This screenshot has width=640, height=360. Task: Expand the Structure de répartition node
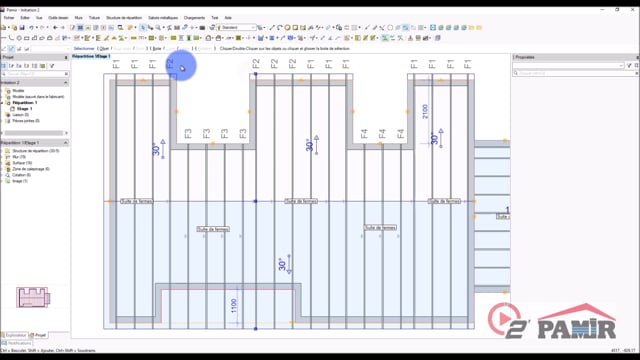(2, 151)
